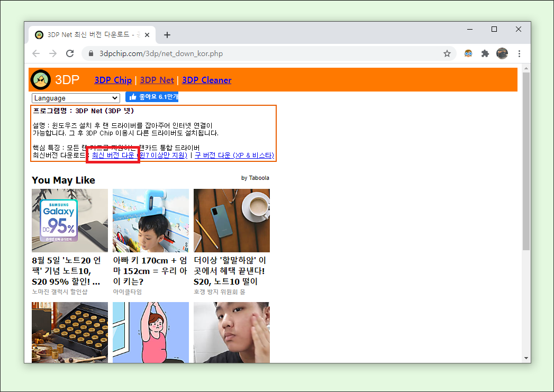Close the 3DP Net download tab
The image size is (554, 392).
[147, 35]
